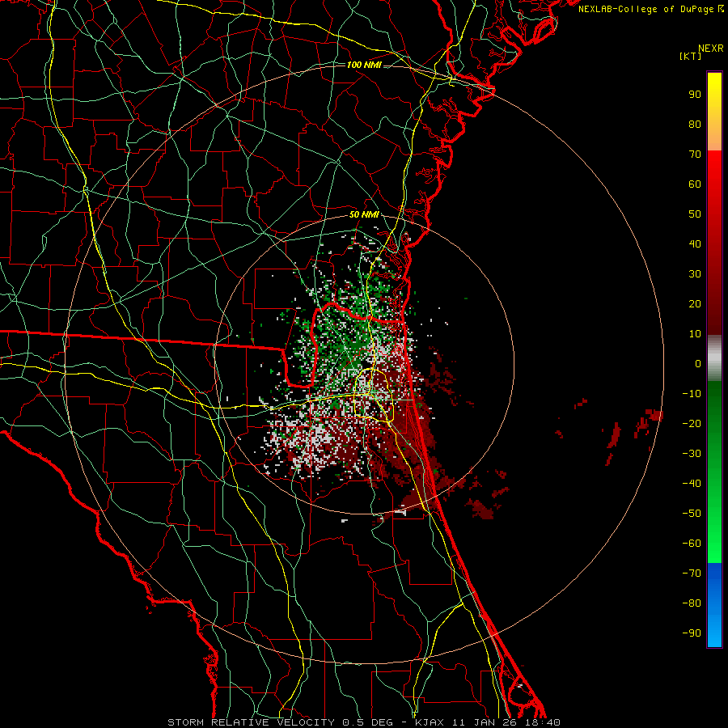
Task: Click the blue bottom segment of color bar
Action: click(714, 605)
